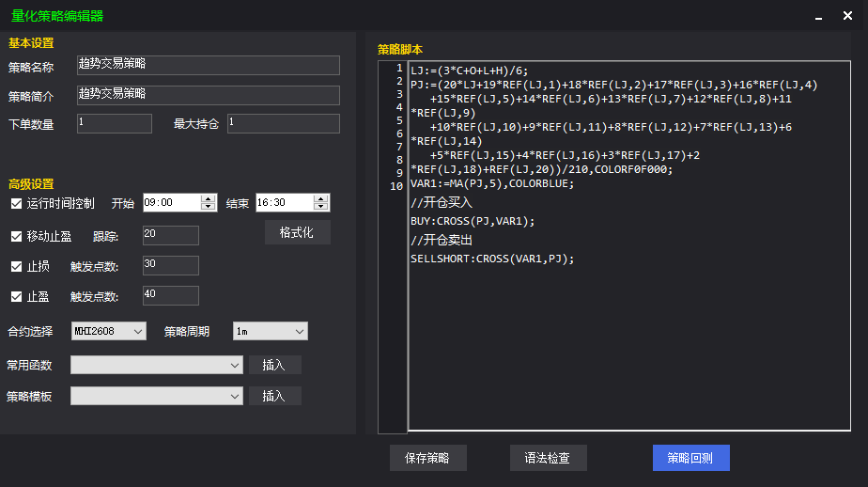The height and width of the screenshot is (487, 868).
Task: Toggle 止盈 checkbox
Action: (x=17, y=297)
